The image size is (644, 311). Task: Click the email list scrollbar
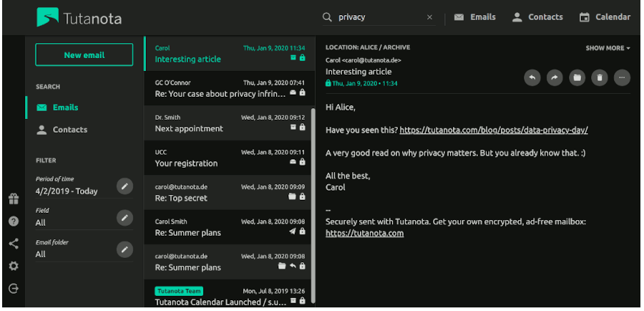point(313,205)
